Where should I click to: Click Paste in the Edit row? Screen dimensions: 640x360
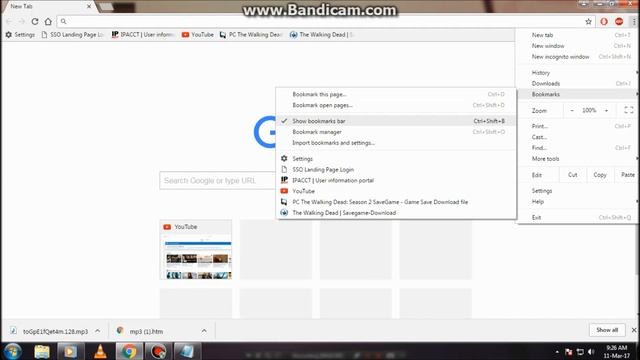click(627, 175)
